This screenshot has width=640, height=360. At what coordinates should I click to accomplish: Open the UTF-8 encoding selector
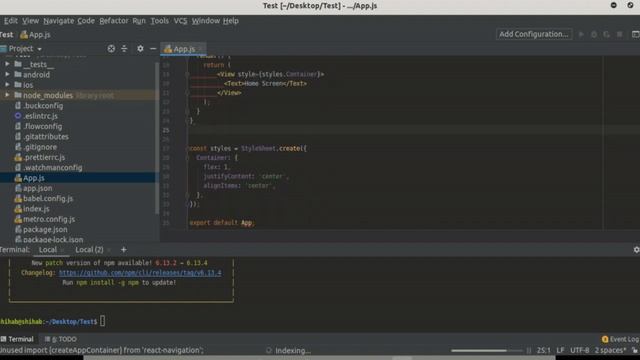point(580,351)
